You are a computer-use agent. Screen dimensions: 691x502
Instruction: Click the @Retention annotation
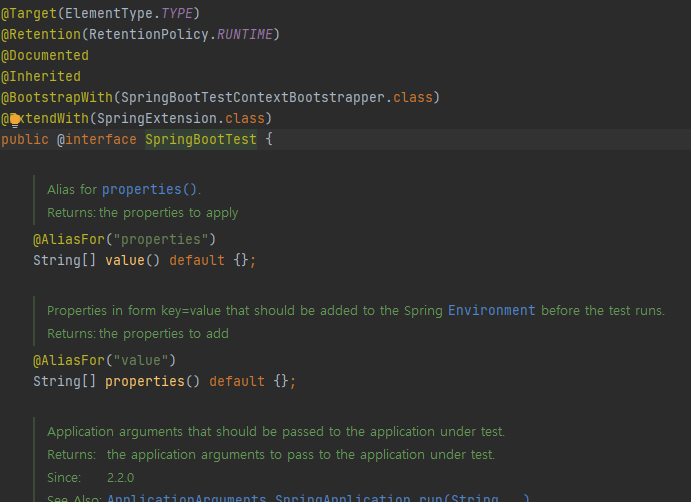(41, 34)
